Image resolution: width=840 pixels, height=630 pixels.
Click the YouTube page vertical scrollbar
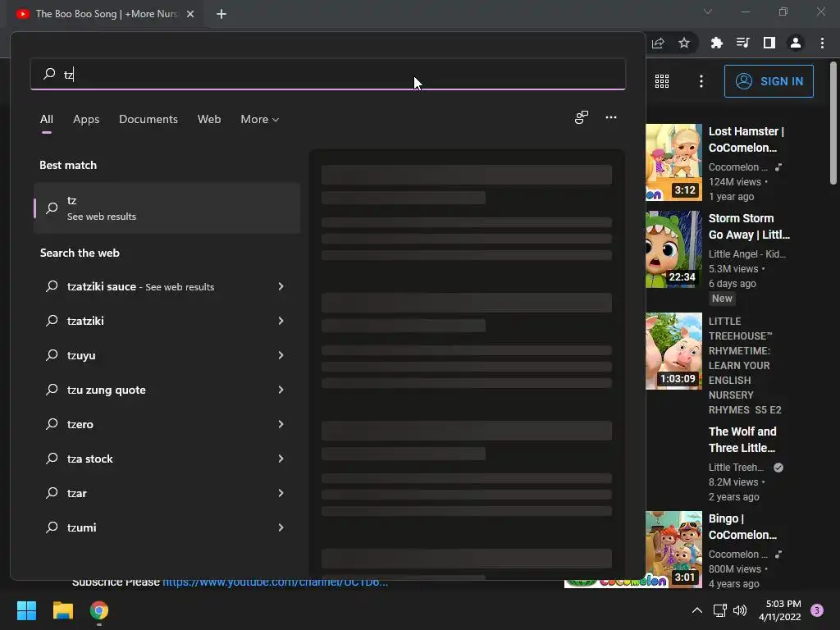(833, 125)
